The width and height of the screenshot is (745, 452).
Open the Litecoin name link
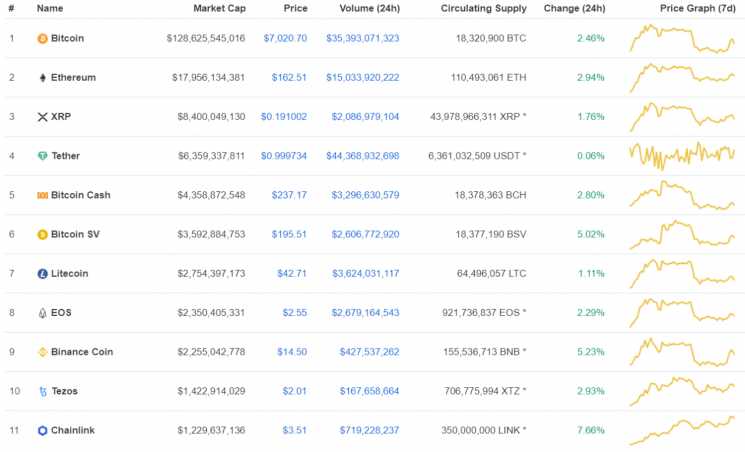point(69,273)
